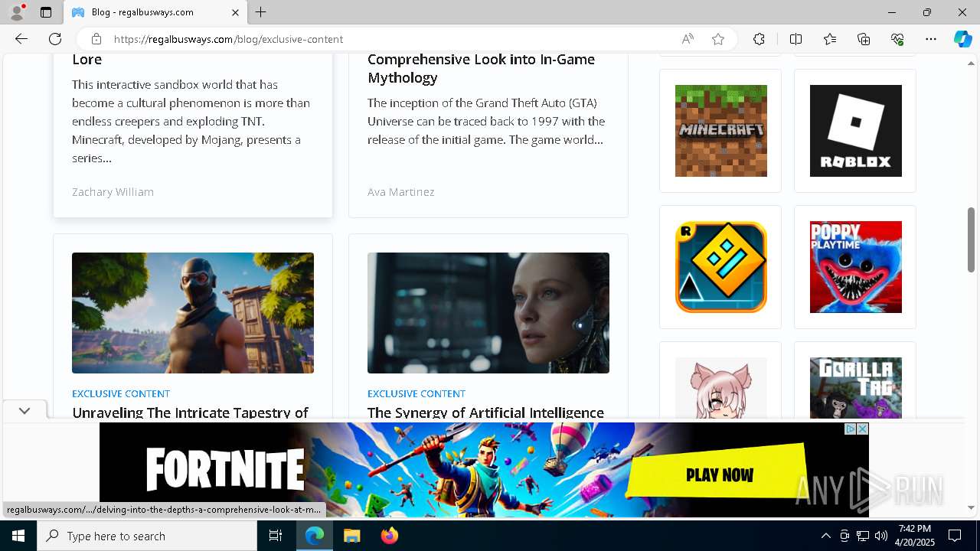Open Exclusive Content category above Unraveling article
This screenshot has width=980, height=551.
coord(121,393)
